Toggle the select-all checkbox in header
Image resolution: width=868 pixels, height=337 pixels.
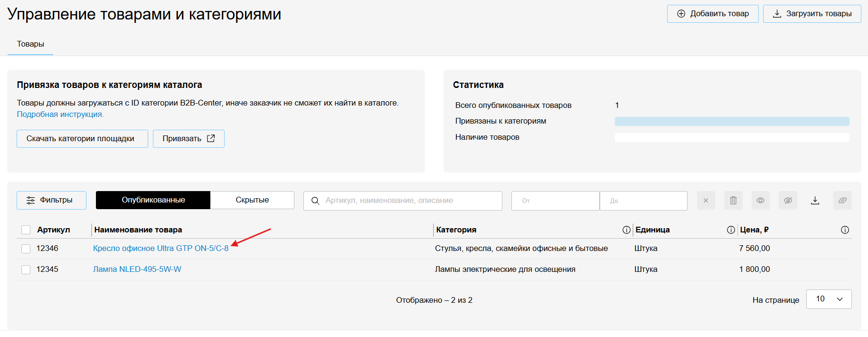tap(26, 230)
